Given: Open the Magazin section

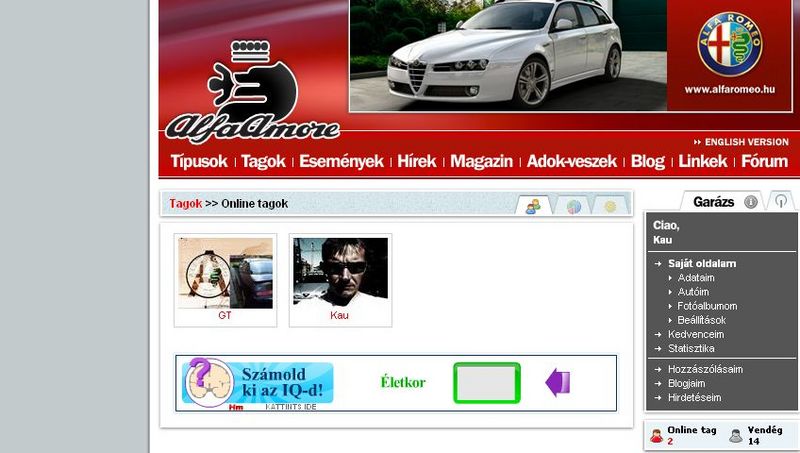Looking at the screenshot, I should point(481,161).
